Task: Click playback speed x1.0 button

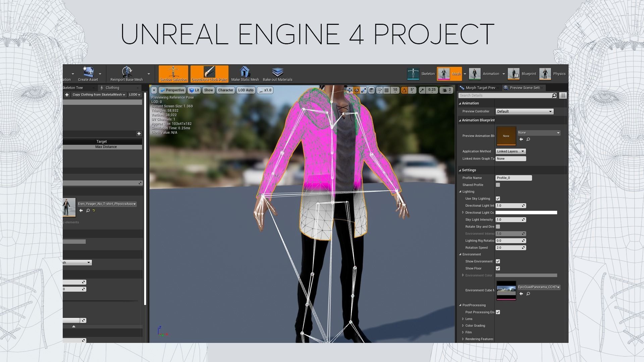Action: coord(265,90)
